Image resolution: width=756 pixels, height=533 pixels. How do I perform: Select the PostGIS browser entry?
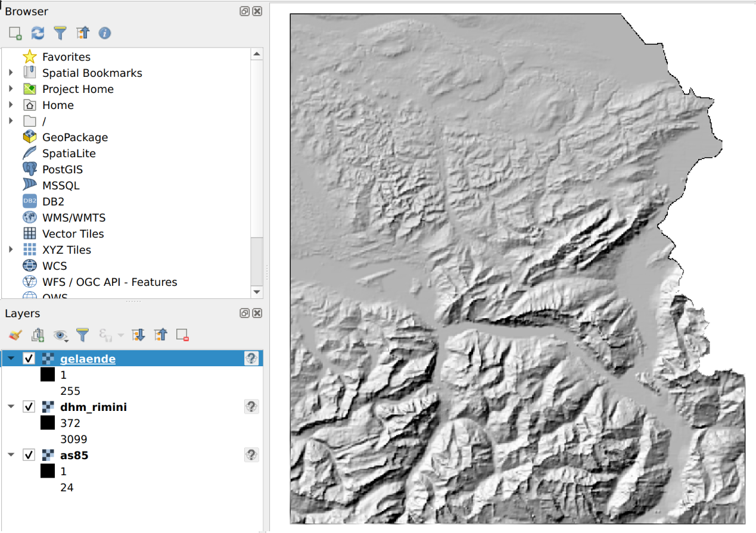pos(62,169)
